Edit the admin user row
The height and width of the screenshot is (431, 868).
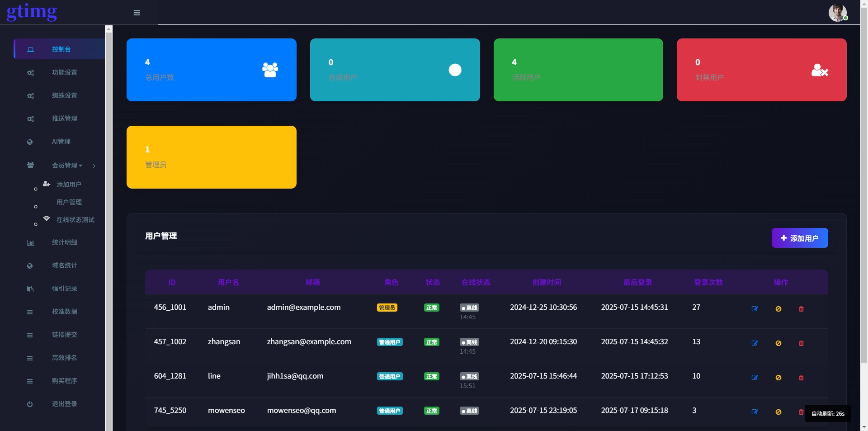755,309
